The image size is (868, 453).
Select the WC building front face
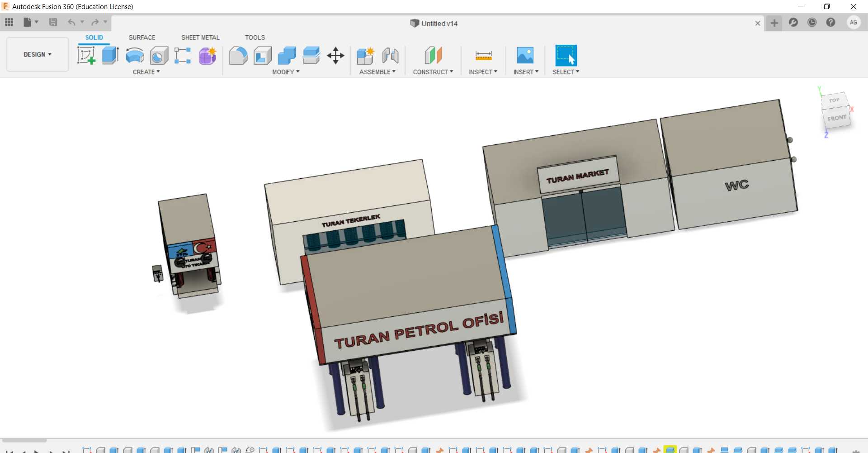(x=734, y=193)
